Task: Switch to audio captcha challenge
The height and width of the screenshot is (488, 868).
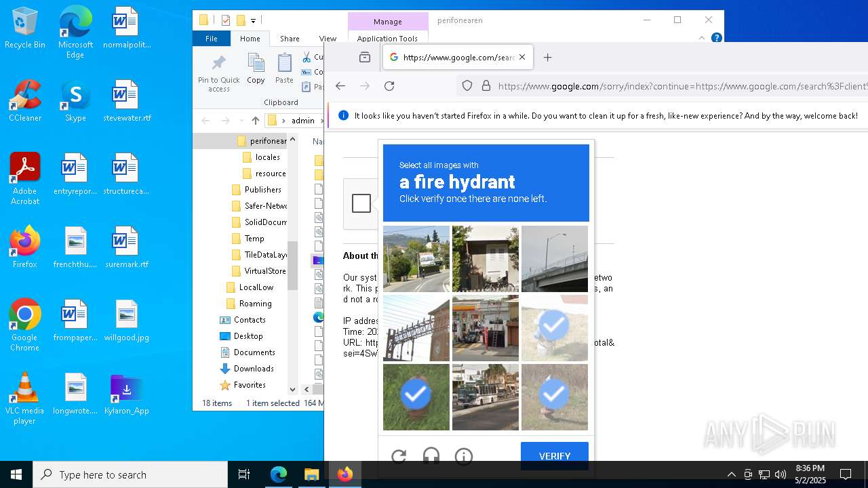Action: (x=431, y=456)
